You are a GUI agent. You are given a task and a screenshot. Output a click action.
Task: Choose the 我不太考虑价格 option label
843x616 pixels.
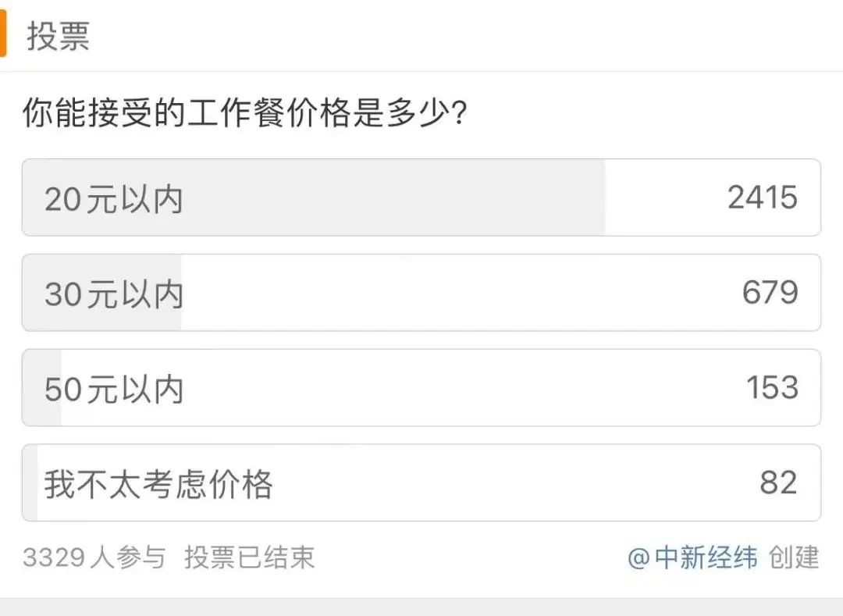click(x=158, y=484)
